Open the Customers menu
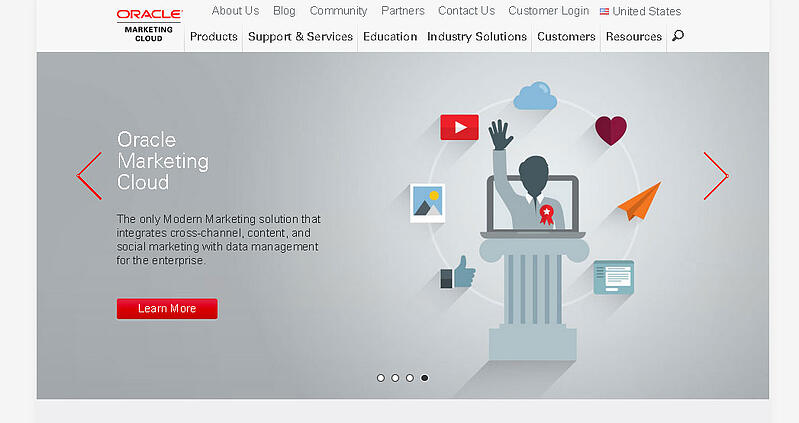Image resolution: width=799 pixels, height=423 pixels. click(x=566, y=37)
